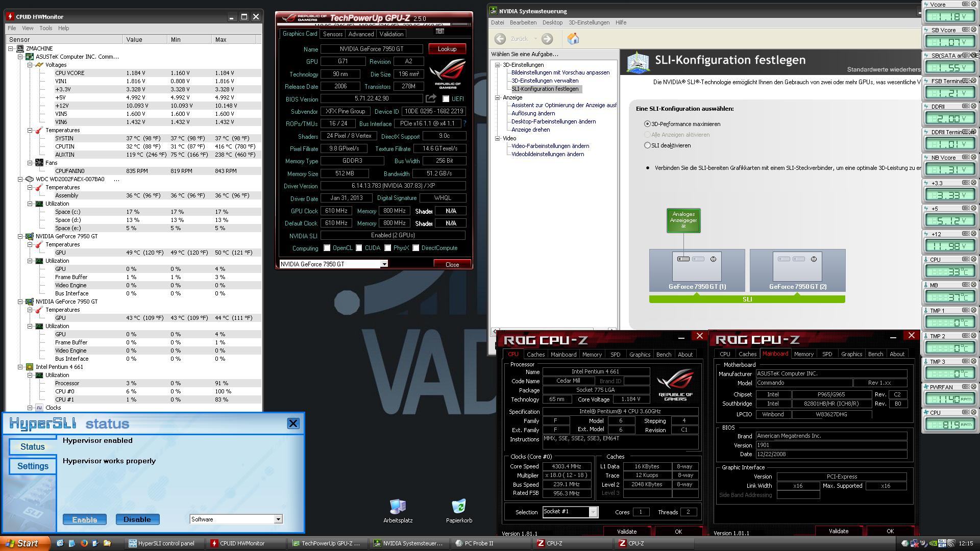Open settings icon of SB Vcore sensor panel

(x=966, y=30)
